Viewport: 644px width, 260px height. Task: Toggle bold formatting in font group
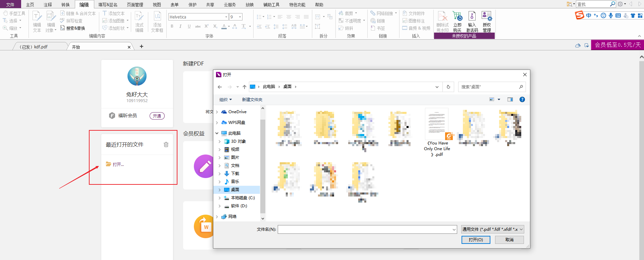tap(172, 26)
